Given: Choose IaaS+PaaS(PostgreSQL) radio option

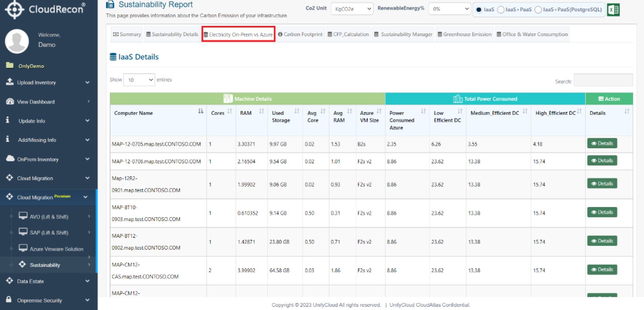Looking at the screenshot, I should click(538, 10).
